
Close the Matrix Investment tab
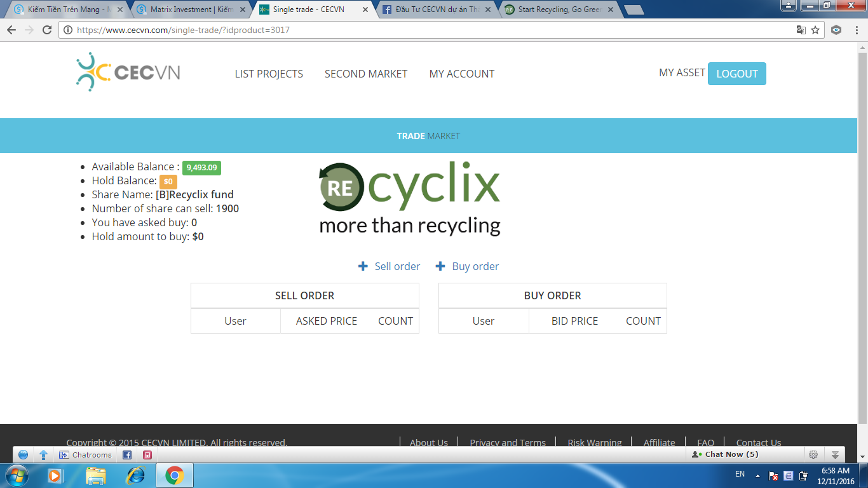[x=243, y=10]
